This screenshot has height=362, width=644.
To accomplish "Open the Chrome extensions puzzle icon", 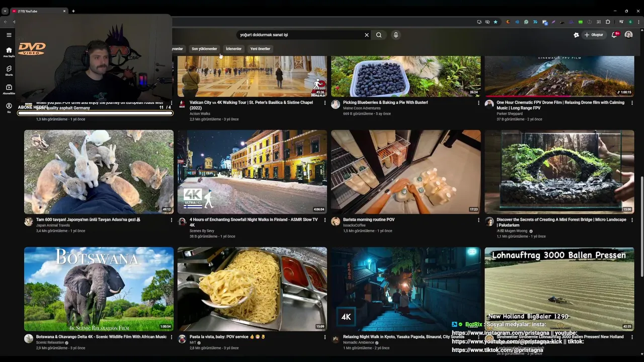I will [x=608, y=22].
